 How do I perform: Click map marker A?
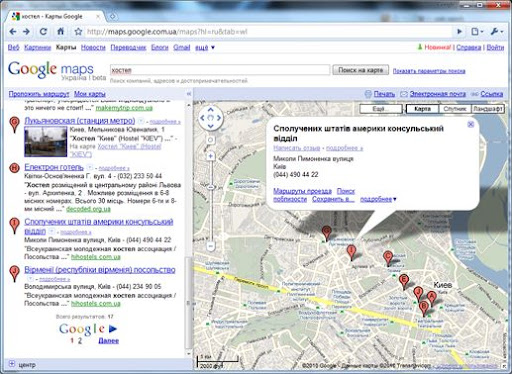coord(432,298)
